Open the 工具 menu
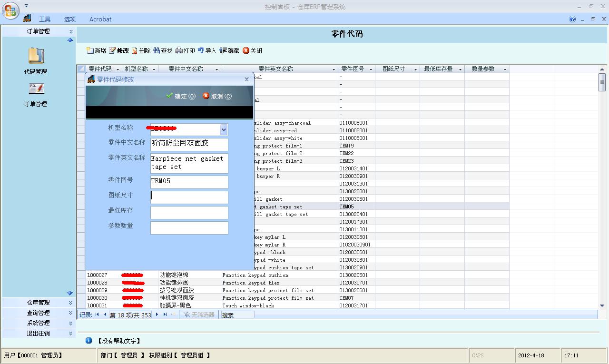The height and width of the screenshot is (364, 609). (x=45, y=19)
